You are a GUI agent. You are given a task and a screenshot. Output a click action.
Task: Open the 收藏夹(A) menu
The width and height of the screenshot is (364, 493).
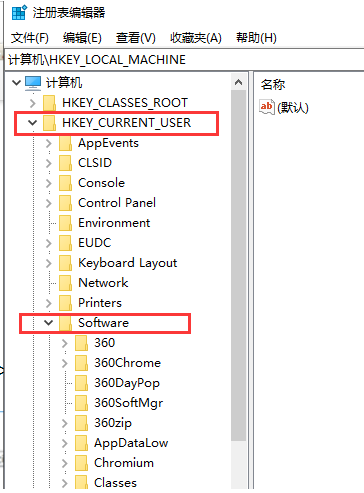196,38
